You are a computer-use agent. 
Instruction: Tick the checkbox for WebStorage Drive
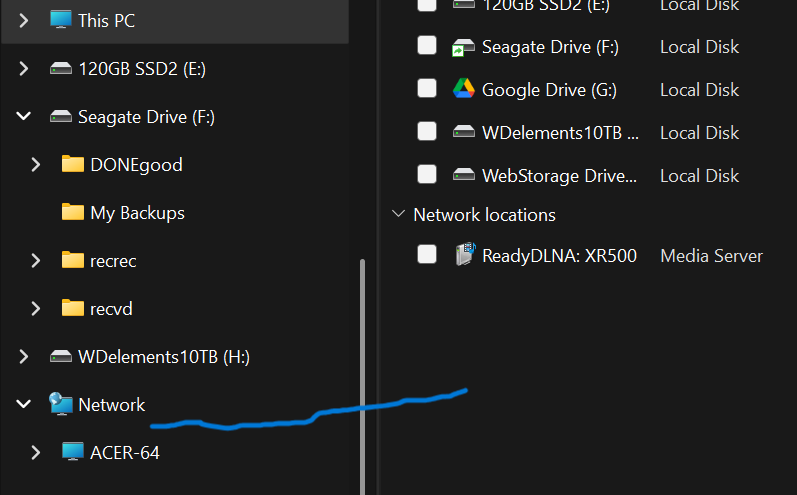coord(427,174)
